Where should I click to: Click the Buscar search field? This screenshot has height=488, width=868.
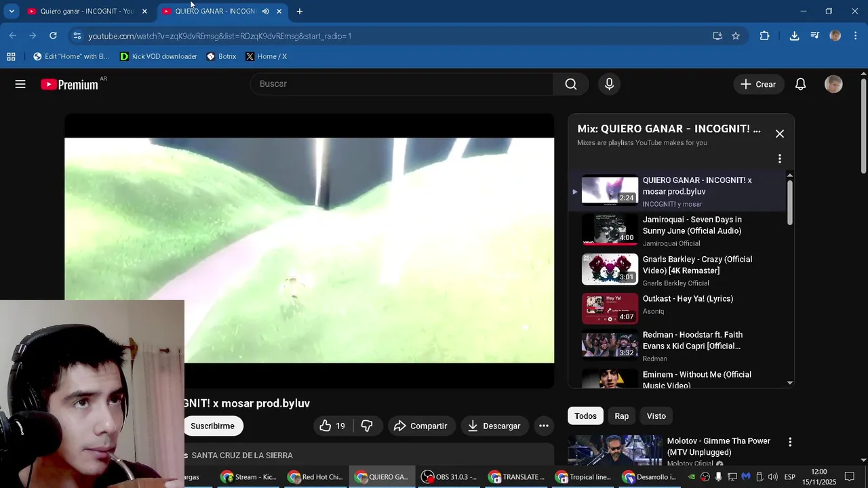[402, 84]
